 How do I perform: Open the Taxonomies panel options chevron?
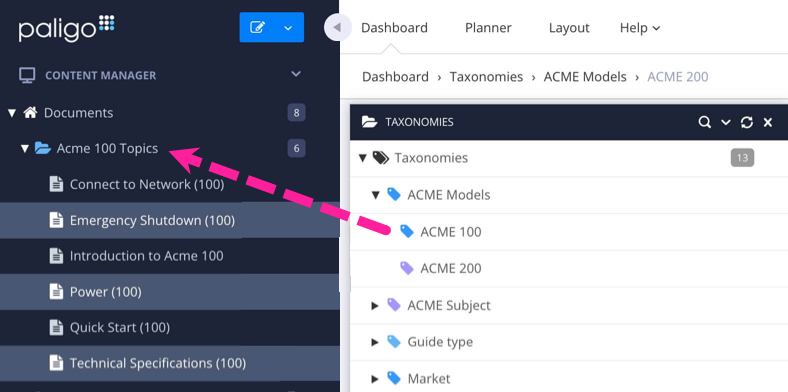pos(726,122)
